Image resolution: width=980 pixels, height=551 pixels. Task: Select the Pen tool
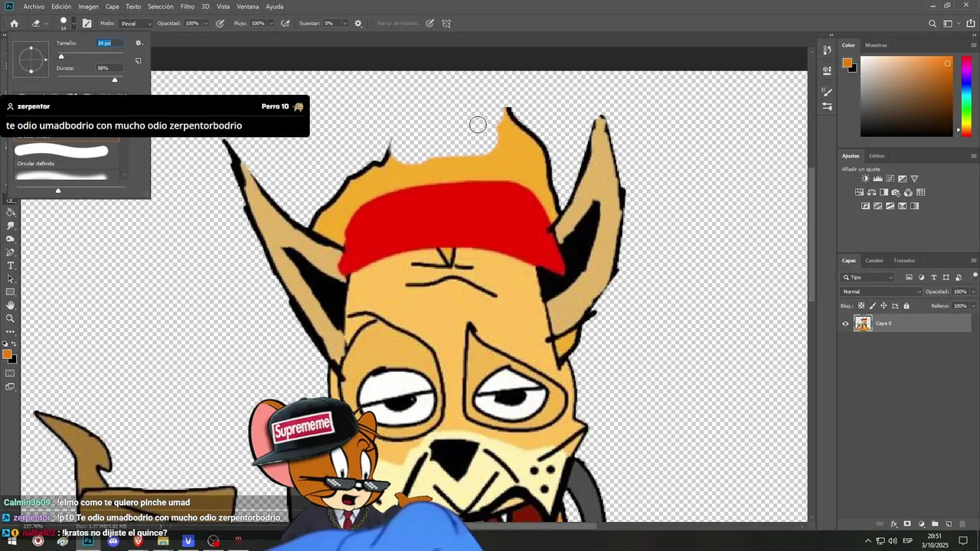click(11, 252)
